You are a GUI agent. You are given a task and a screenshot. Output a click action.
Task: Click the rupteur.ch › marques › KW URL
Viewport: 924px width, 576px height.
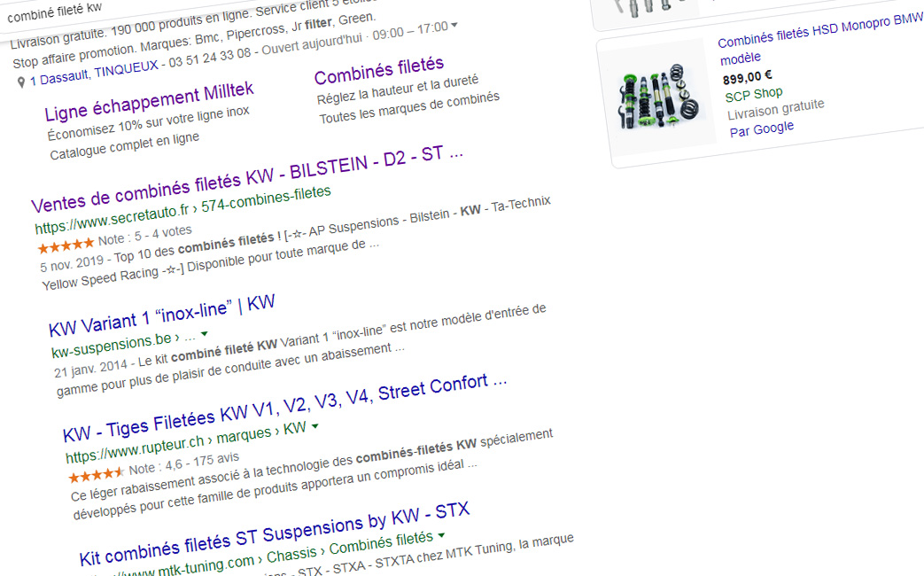coord(186,441)
